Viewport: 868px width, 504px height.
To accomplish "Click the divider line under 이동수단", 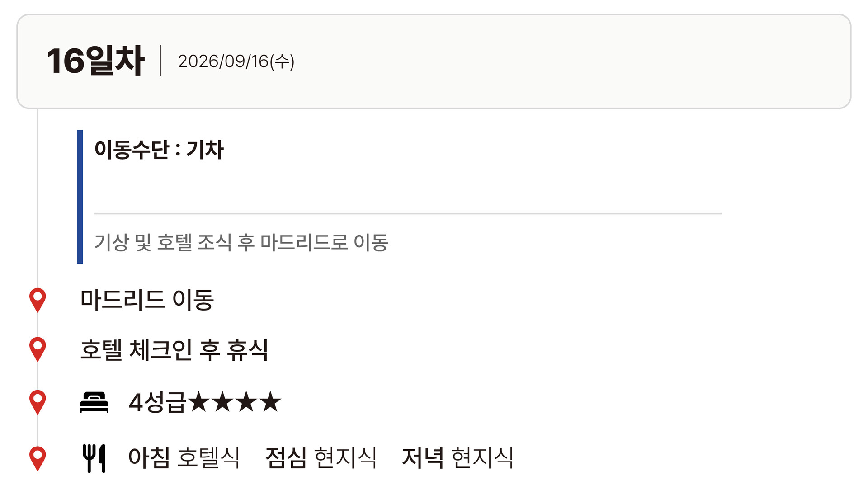I will 408,213.
